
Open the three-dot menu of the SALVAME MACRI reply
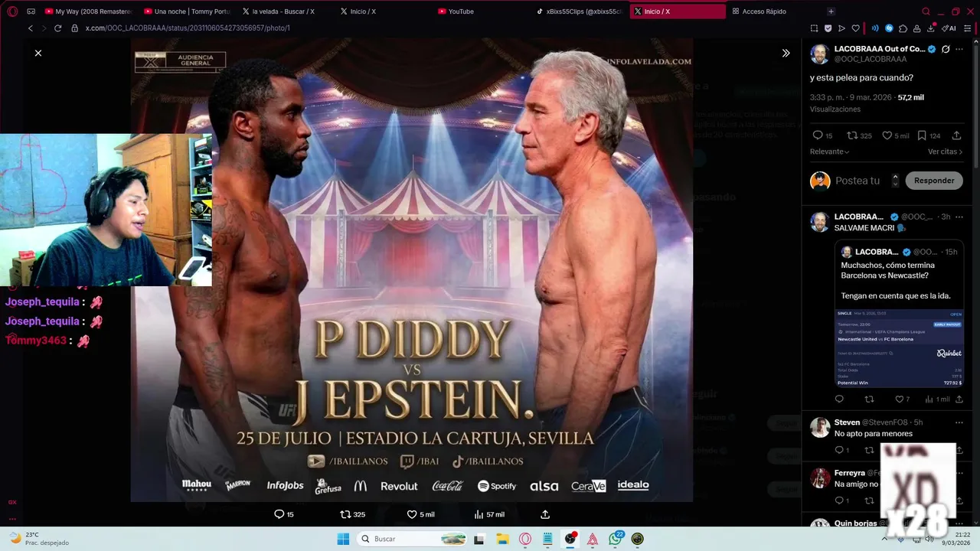tap(959, 217)
